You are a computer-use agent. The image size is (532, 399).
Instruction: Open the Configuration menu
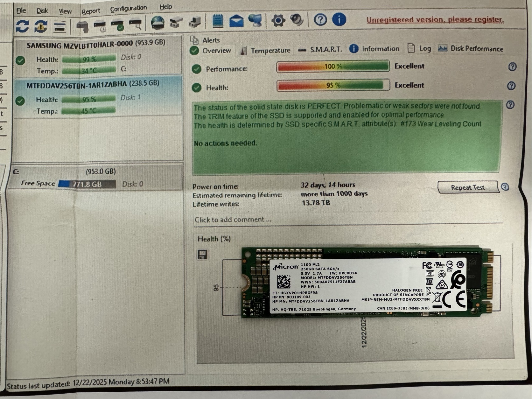point(129,9)
